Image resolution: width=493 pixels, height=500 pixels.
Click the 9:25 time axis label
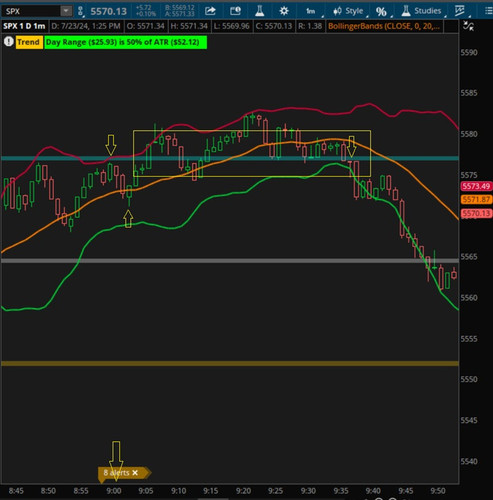pyautogui.click(x=276, y=491)
